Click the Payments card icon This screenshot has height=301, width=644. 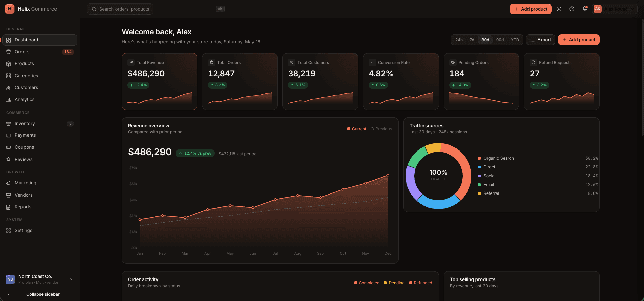point(9,135)
